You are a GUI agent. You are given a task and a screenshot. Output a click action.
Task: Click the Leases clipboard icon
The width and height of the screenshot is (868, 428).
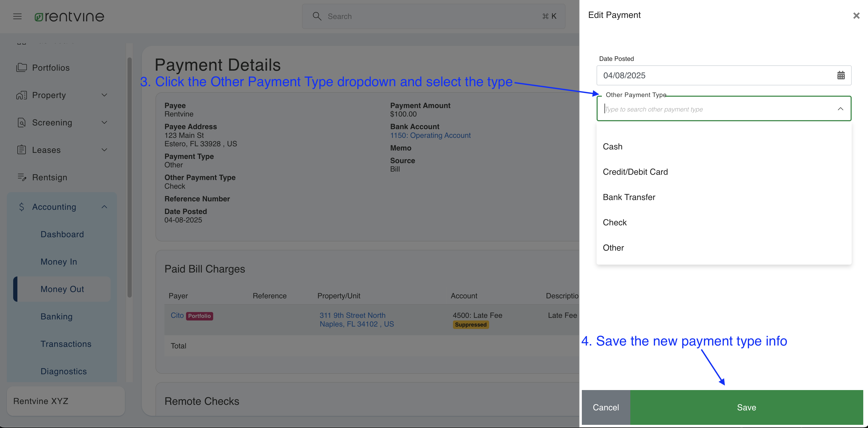(x=22, y=150)
